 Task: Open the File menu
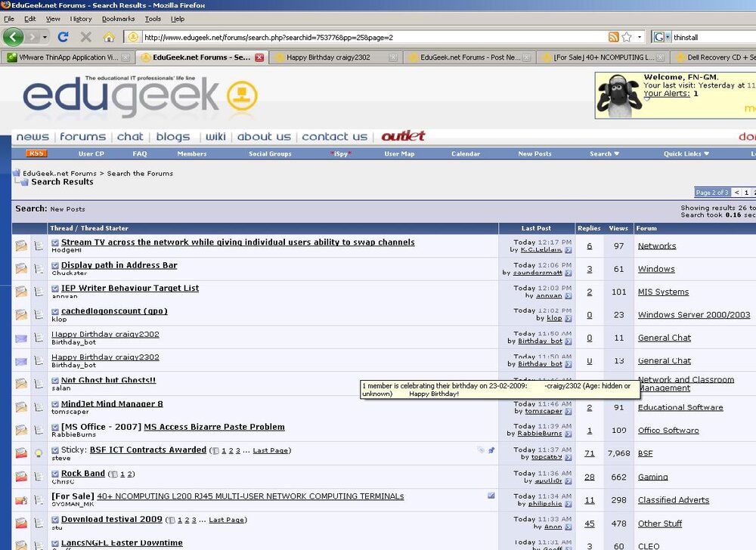click(9, 19)
